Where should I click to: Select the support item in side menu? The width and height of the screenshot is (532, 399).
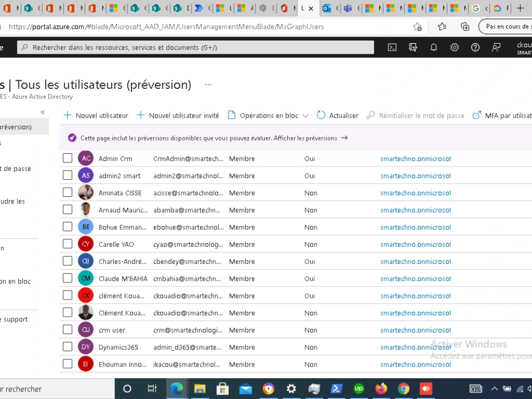14,319
